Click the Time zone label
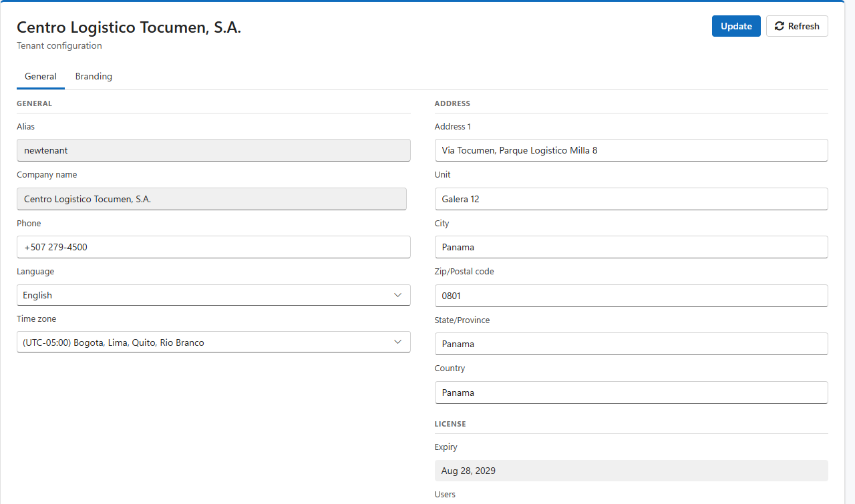The image size is (855, 504). [x=37, y=319]
